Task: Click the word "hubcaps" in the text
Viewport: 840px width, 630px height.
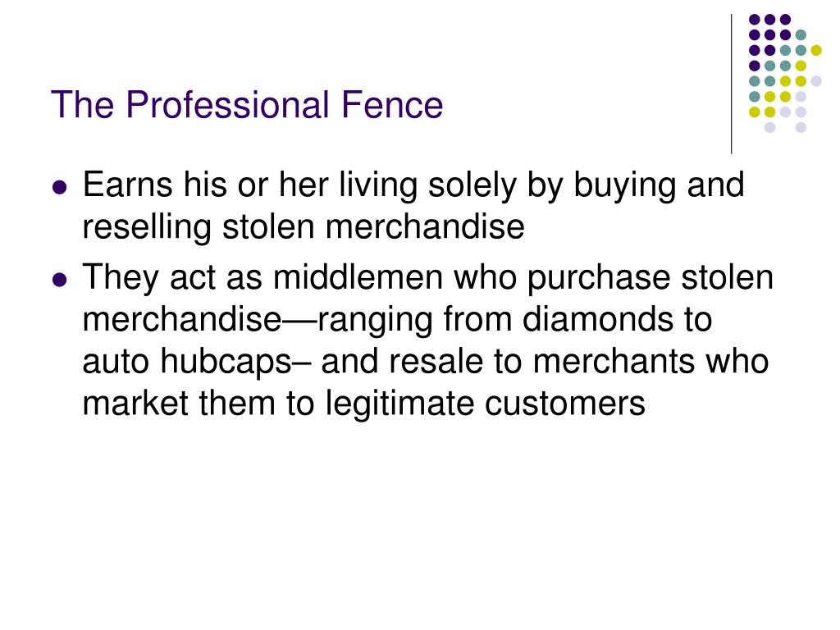Action: [226, 362]
